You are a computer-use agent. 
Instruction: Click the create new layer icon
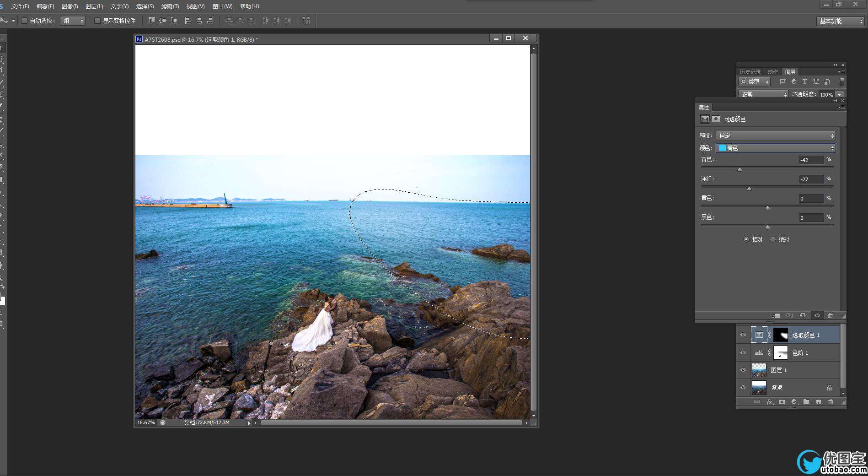(x=818, y=402)
